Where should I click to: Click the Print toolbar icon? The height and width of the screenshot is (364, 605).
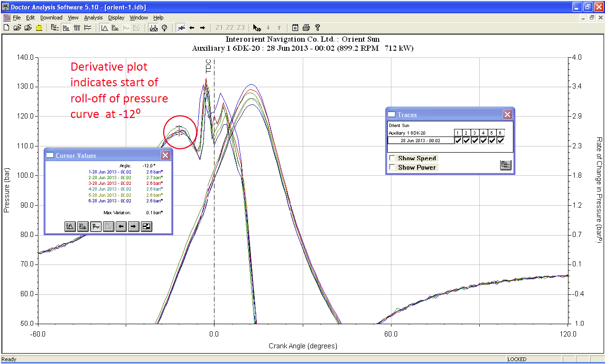pyautogui.click(x=306, y=27)
